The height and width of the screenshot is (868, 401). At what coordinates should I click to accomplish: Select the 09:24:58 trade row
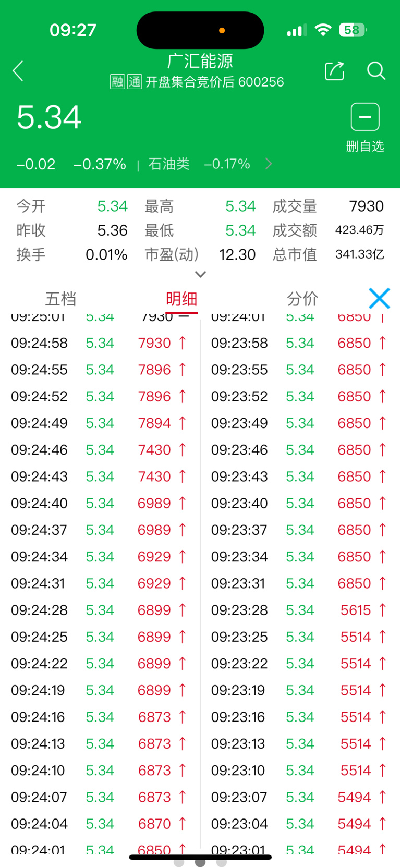click(99, 343)
